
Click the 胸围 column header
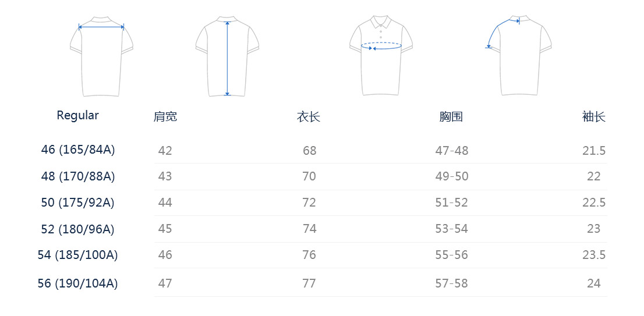(451, 117)
